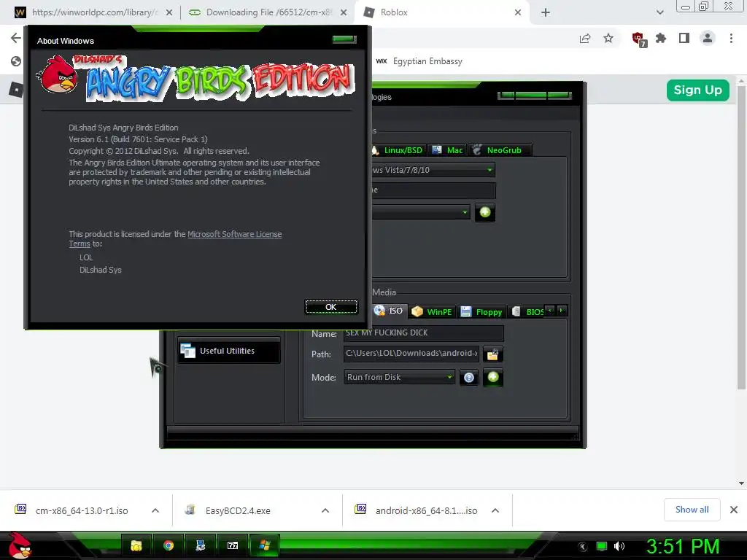Open the tab search dropdown arrow
The width and height of the screenshot is (747, 560).
pos(659,12)
